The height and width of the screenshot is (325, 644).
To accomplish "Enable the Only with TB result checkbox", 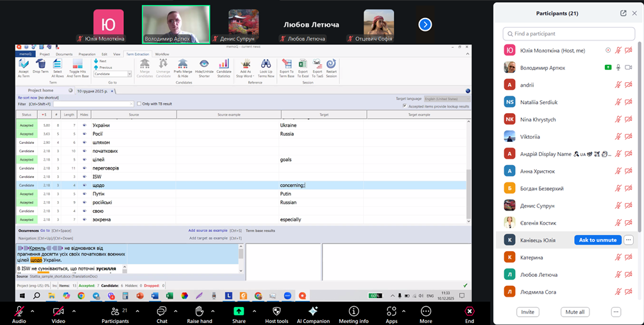I will [139, 104].
